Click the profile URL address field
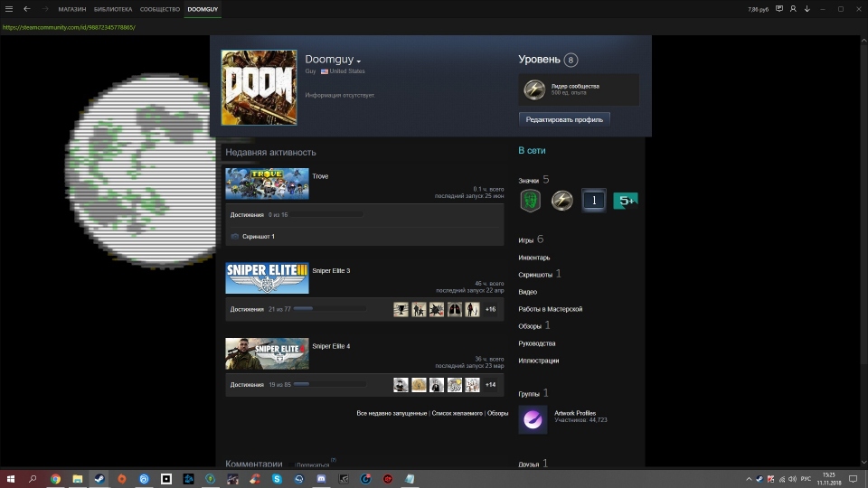The image size is (868, 488). tap(69, 27)
